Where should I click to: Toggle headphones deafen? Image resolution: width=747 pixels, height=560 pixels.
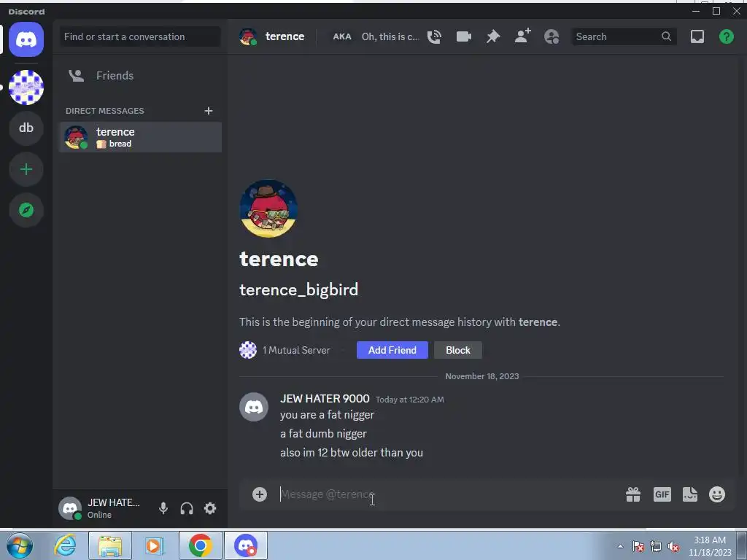tap(187, 508)
